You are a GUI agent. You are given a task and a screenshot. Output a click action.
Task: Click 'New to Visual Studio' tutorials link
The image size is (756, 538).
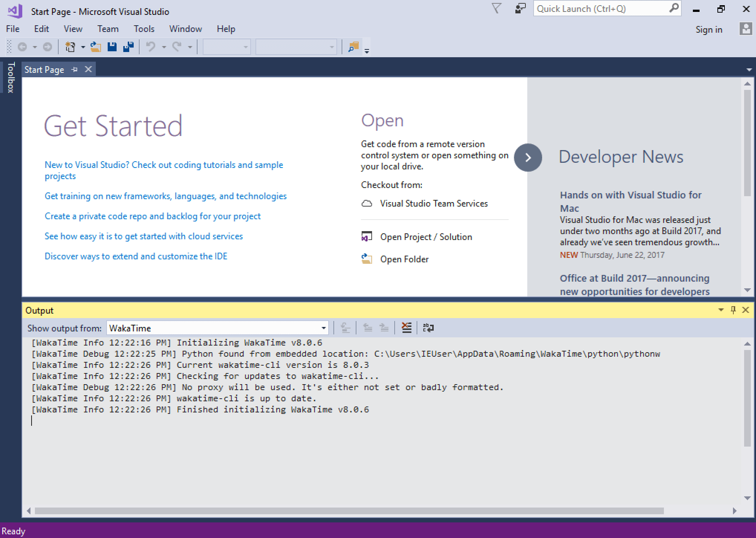point(164,170)
